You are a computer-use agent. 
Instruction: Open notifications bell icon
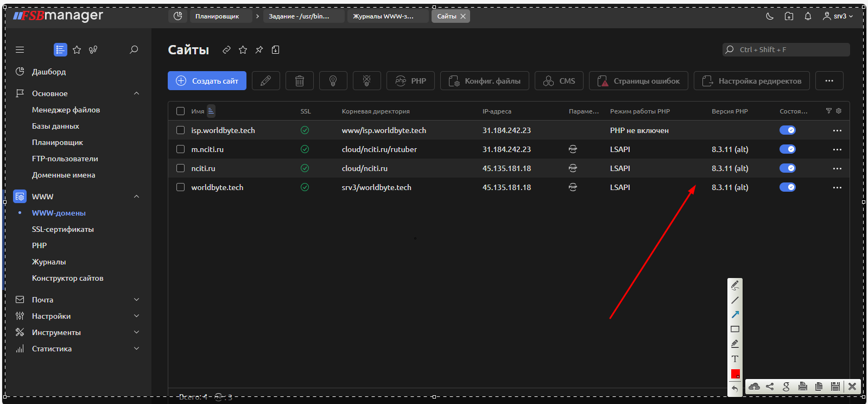coord(808,16)
